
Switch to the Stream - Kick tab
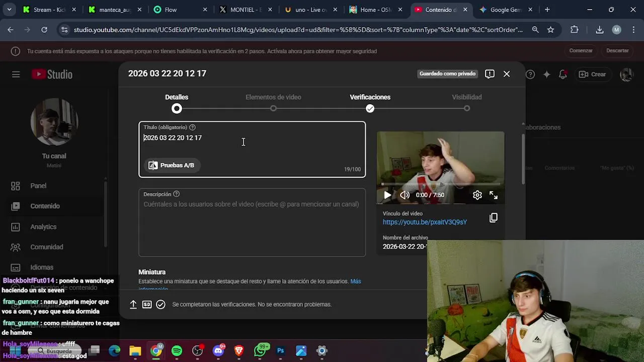(x=49, y=10)
